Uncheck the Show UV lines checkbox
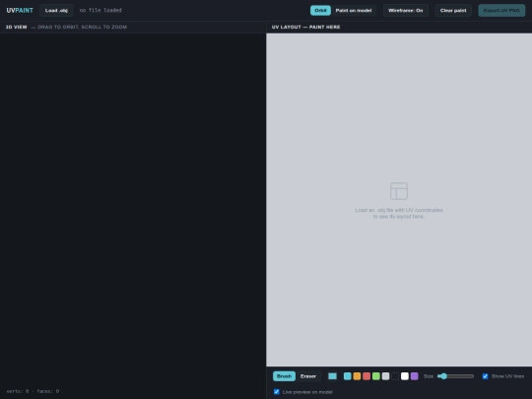This screenshot has width=532, height=399. 485,376
